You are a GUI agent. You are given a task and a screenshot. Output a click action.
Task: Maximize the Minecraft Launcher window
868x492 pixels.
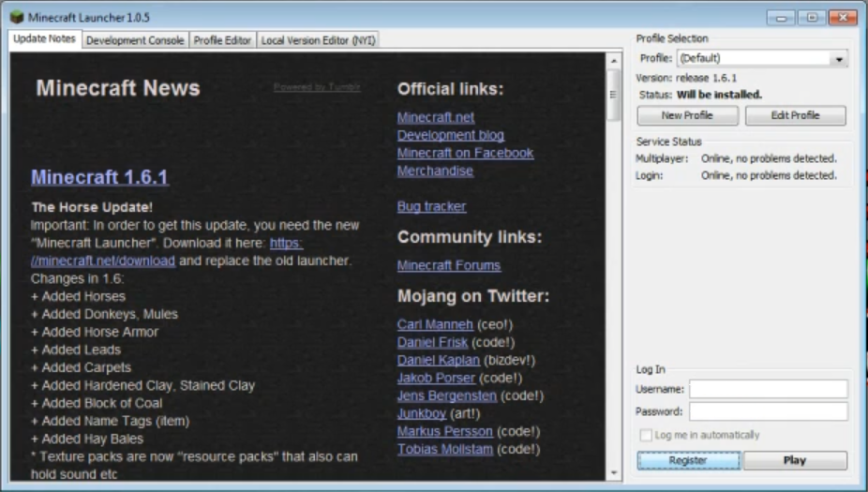click(812, 18)
